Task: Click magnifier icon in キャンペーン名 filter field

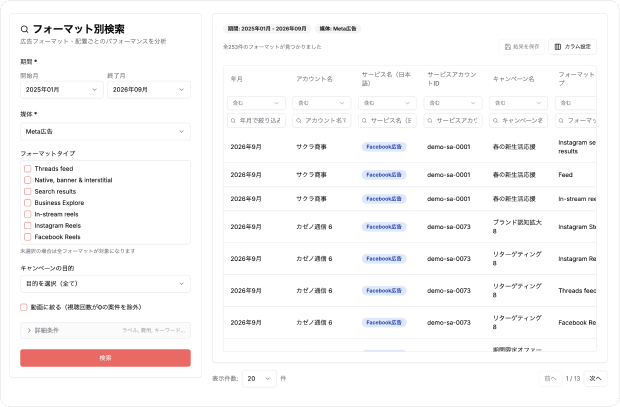Action: [x=495, y=120]
